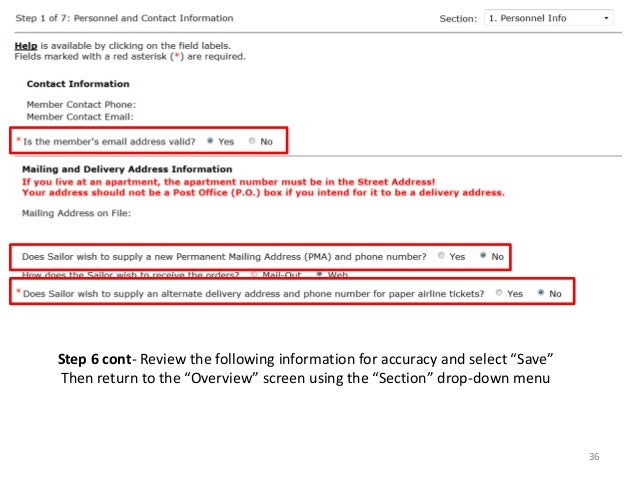Viewport: 638px width, 479px height.
Task: Click the alternate delivery address question label
Action: coord(253,294)
